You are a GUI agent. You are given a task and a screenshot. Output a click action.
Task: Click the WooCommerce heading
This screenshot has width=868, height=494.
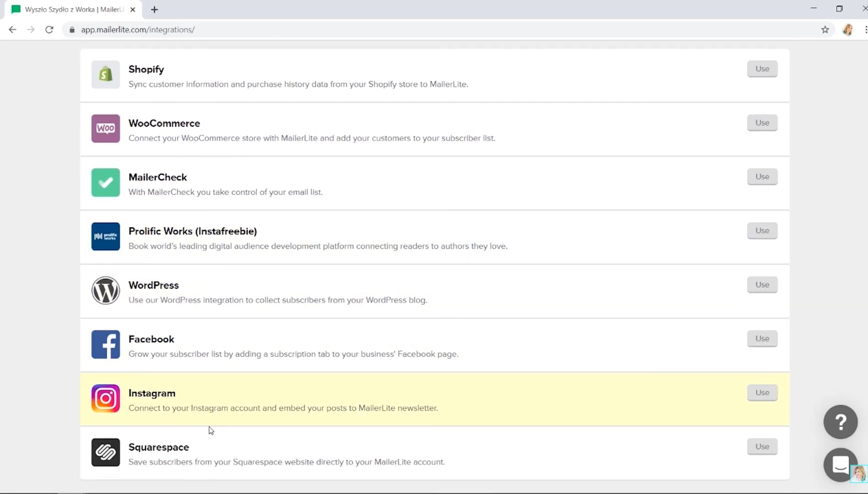coord(164,123)
